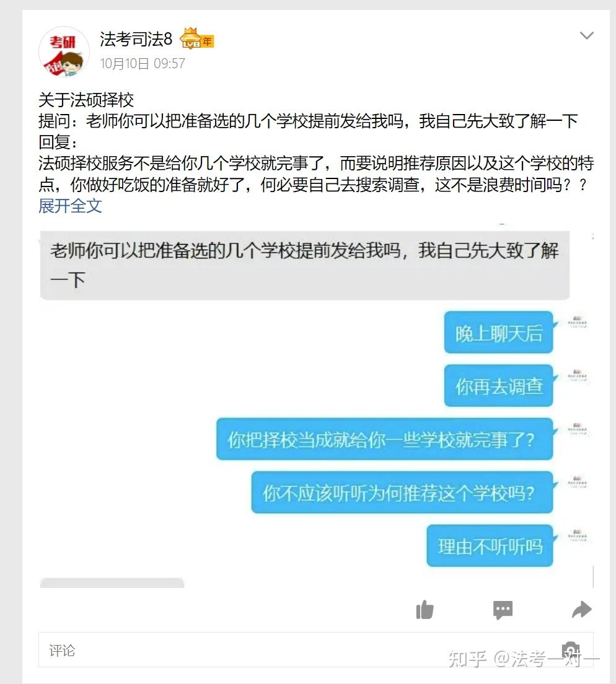Click the avatar beside 你再去调查 bubble

pyautogui.click(x=577, y=375)
